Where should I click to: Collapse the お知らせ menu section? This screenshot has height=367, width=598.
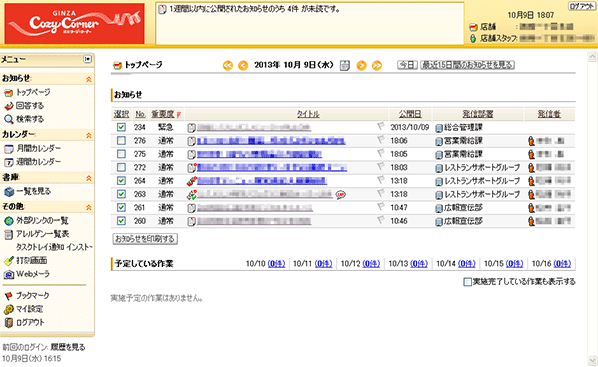(88, 79)
